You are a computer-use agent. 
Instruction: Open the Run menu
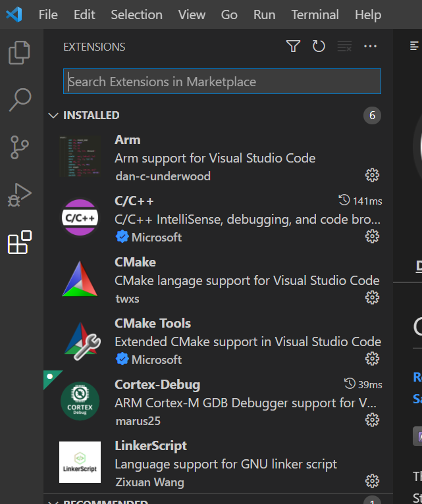pos(265,14)
